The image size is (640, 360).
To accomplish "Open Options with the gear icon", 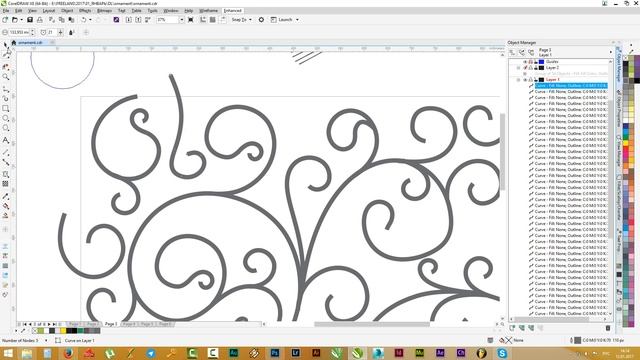I will point(261,20).
